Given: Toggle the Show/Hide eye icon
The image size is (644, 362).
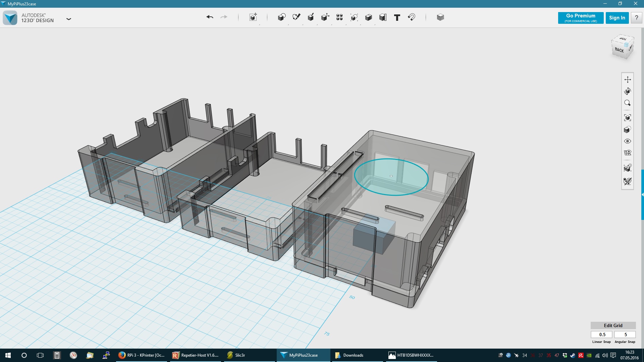Looking at the screenshot, I should click(627, 141).
